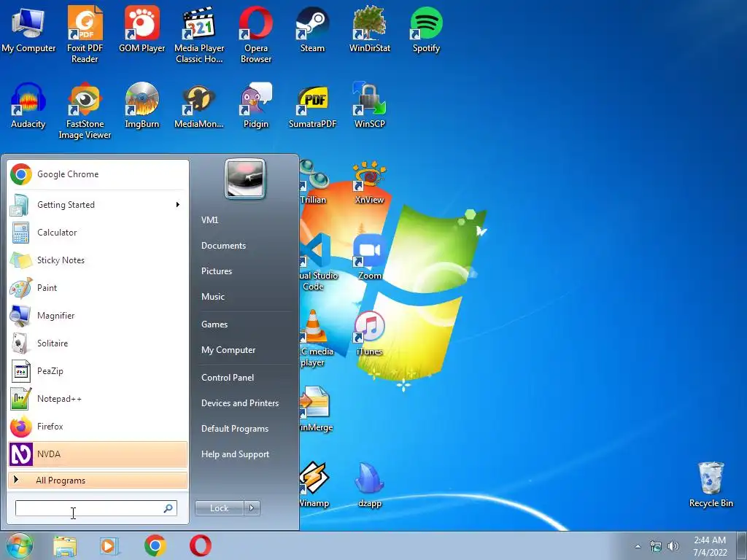Launch XnView desktop shortcut
The image size is (747, 560).
coord(369,182)
